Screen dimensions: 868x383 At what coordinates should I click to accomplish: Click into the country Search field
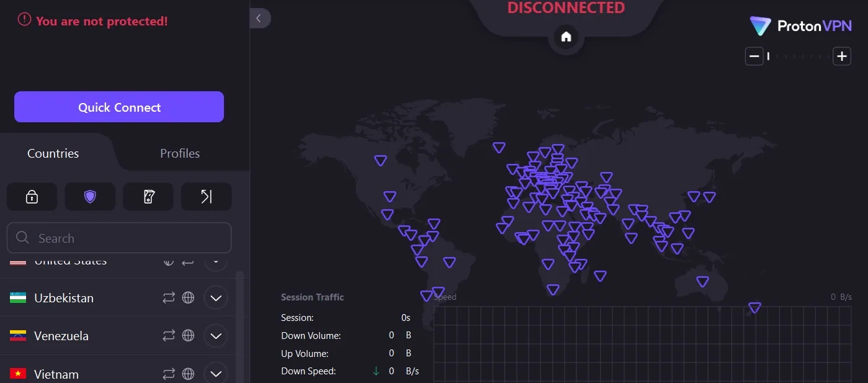pyautogui.click(x=119, y=238)
